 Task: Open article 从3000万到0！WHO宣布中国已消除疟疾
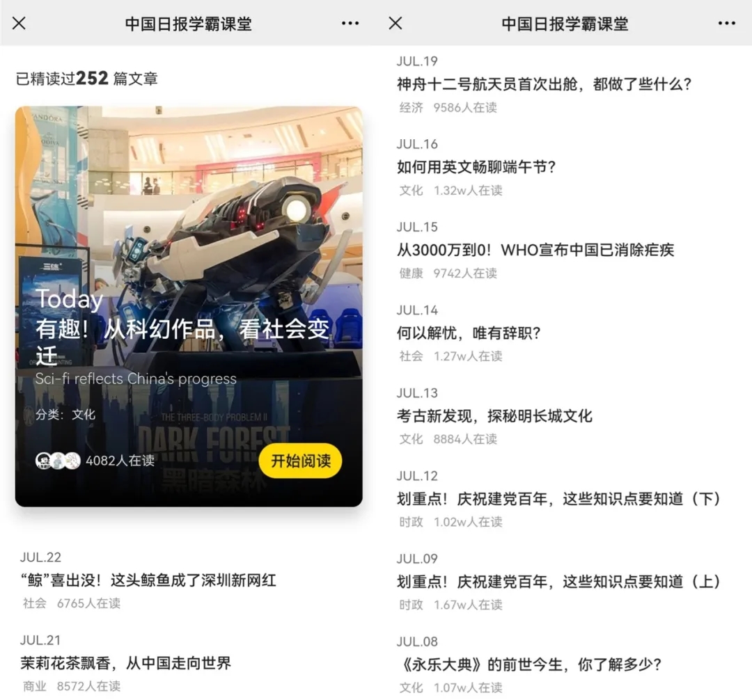pos(535,250)
